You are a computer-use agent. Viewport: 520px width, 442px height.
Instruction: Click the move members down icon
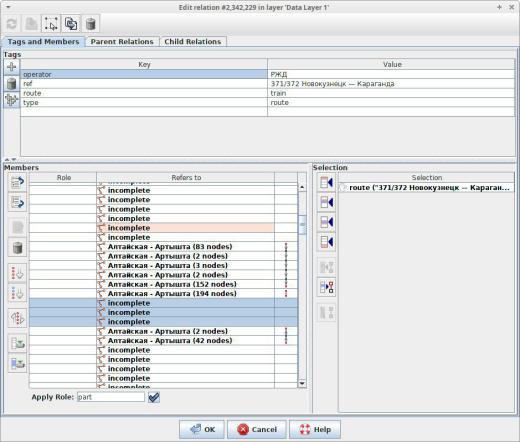17,202
